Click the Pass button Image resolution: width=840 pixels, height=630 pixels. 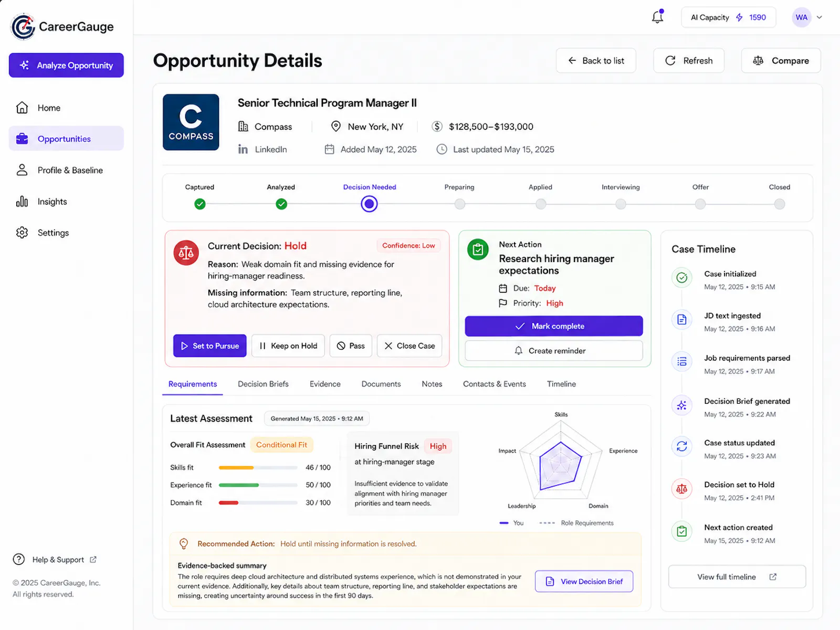point(351,346)
